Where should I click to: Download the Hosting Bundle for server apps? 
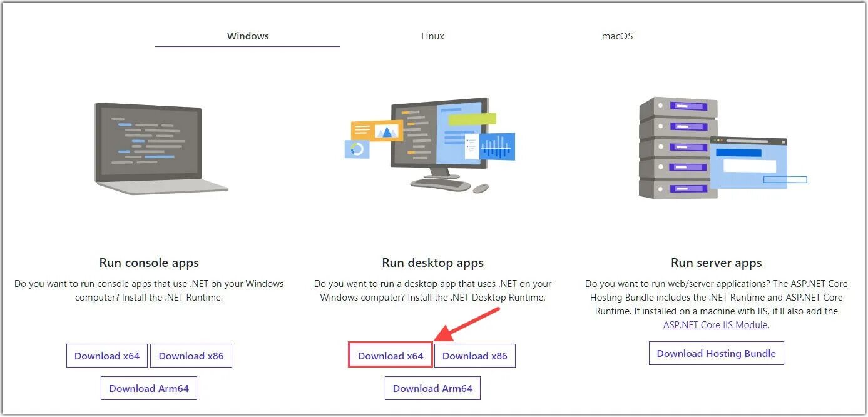coord(715,353)
